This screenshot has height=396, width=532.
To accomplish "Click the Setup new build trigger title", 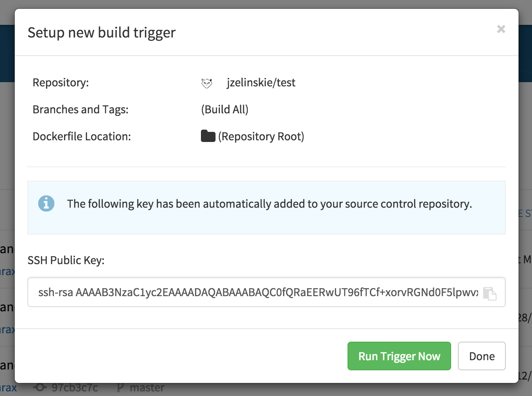I will click(101, 32).
